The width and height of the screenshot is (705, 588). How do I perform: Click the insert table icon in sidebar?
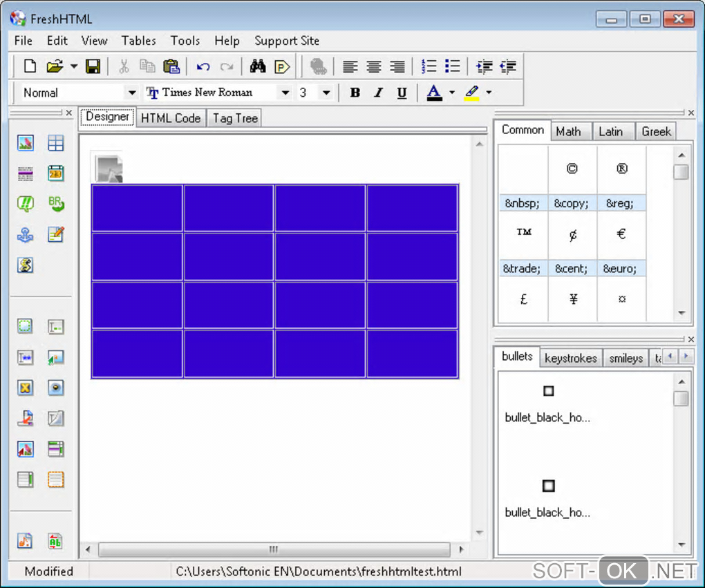[56, 143]
